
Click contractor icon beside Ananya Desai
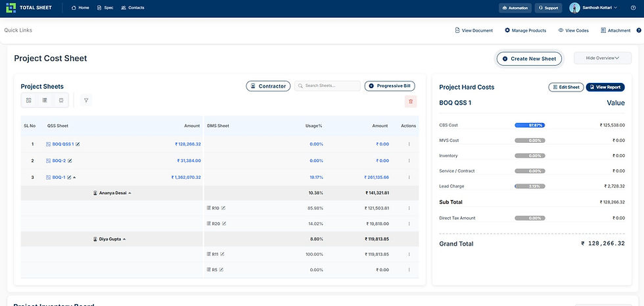point(95,193)
